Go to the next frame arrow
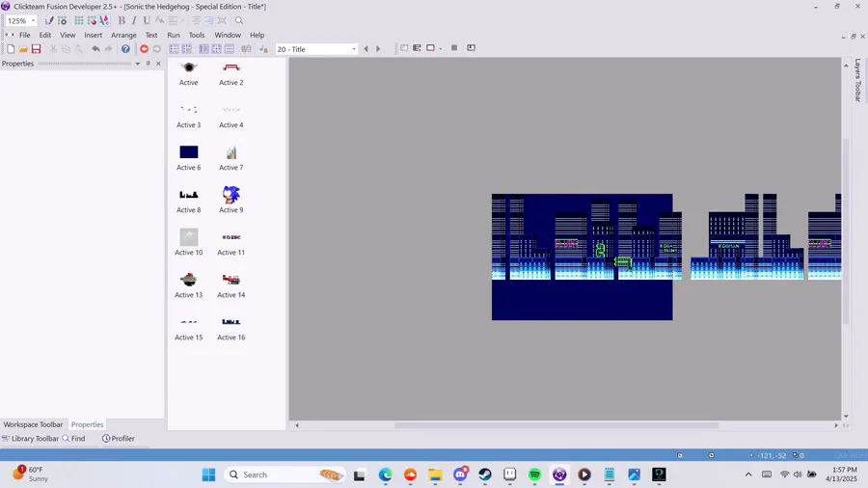The width and height of the screenshot is (868, 488). point(378,48)
